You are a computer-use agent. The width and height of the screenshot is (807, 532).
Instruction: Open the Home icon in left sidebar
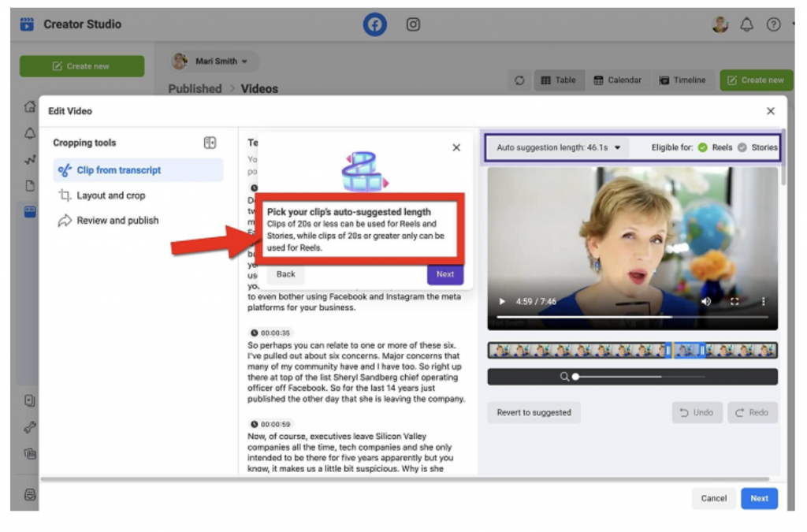click(30, 106)
